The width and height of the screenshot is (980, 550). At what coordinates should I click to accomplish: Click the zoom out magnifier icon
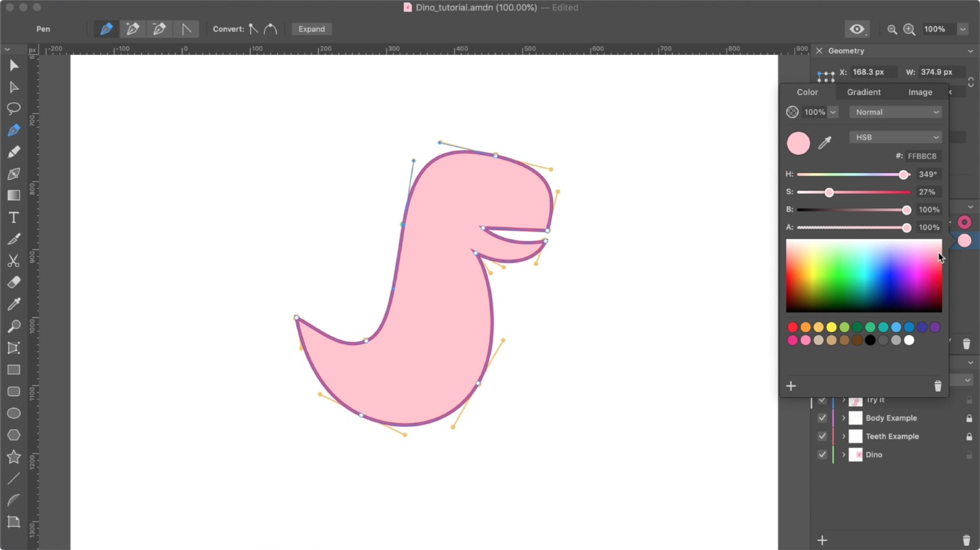[x=892, y=29]
